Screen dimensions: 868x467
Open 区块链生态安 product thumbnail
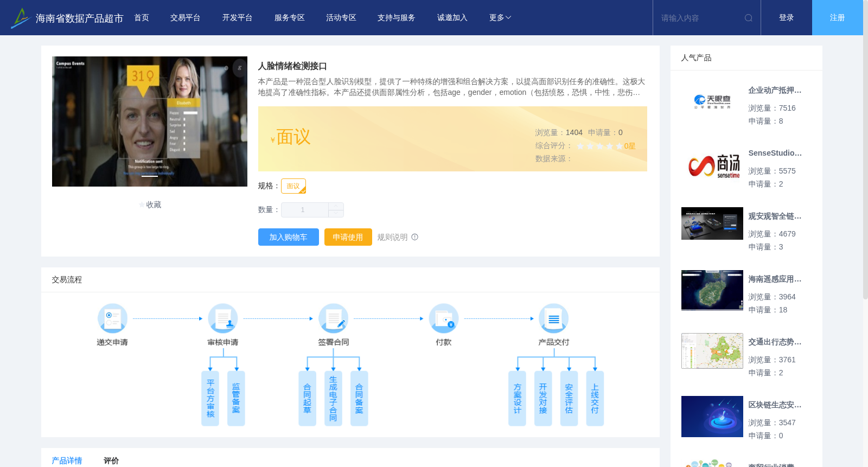point(712,417)
